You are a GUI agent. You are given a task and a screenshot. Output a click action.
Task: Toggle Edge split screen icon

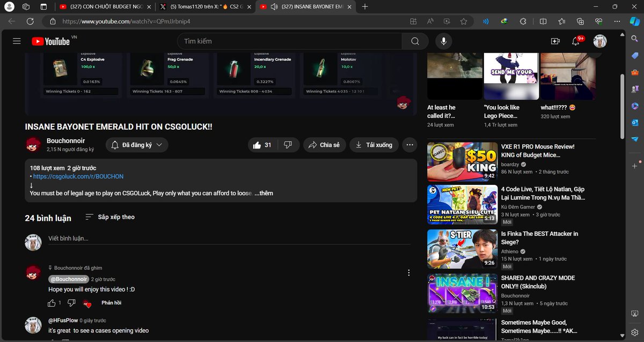tap(543, 21)
